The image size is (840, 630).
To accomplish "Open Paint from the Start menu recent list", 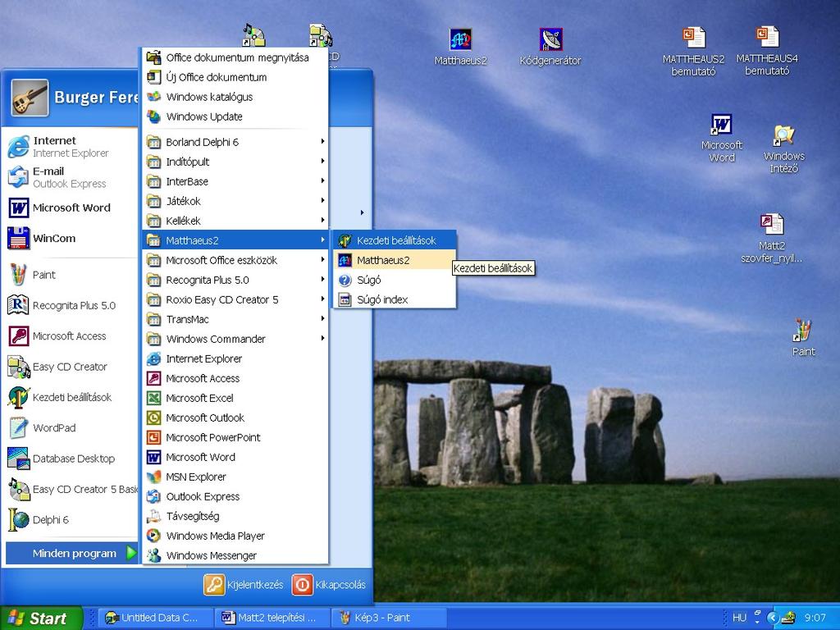I will point(71,275).
